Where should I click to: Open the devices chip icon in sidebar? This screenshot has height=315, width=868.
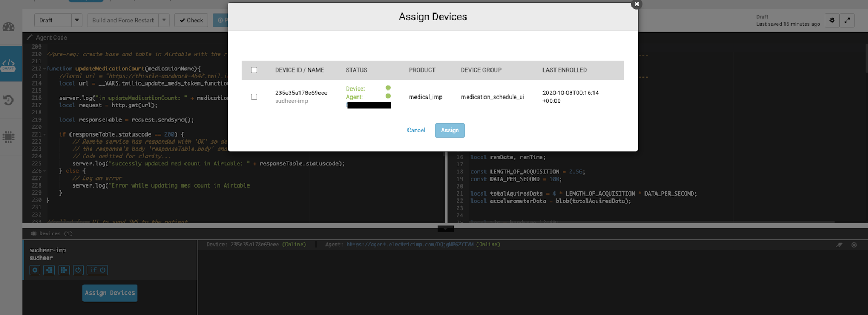click(x=9, y=137)
